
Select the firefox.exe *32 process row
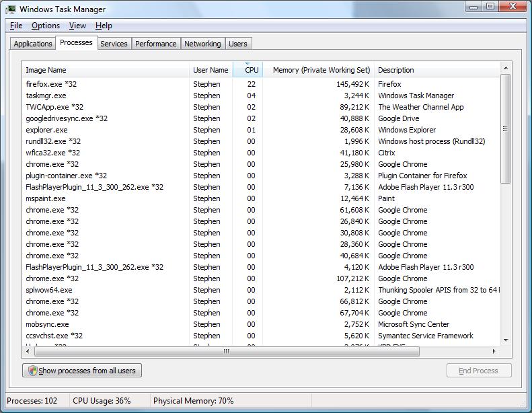pos(51,84)
